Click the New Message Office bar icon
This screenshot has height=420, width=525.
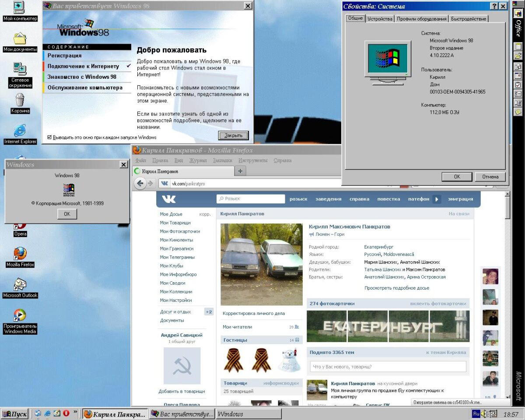pos(518,67)
